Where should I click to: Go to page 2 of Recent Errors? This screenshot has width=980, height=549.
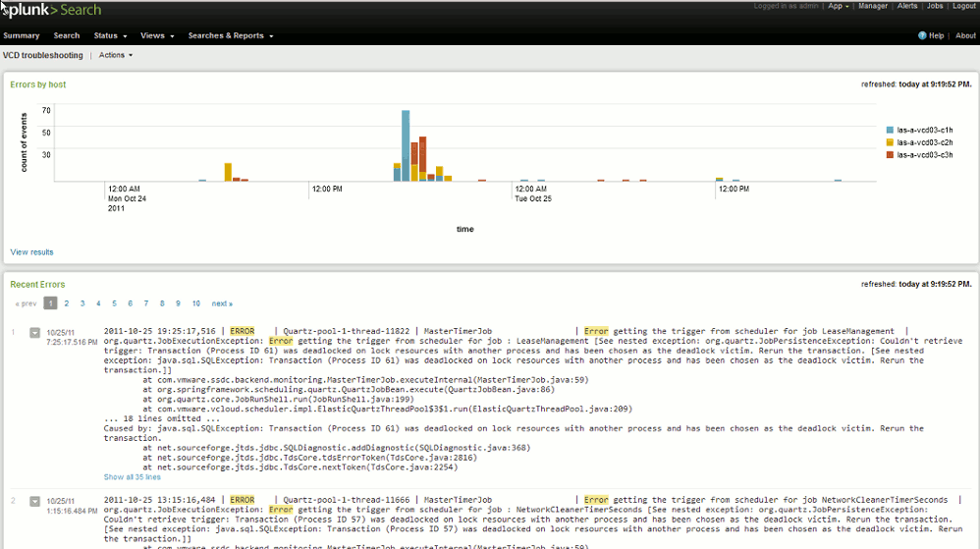pos(67,303)
